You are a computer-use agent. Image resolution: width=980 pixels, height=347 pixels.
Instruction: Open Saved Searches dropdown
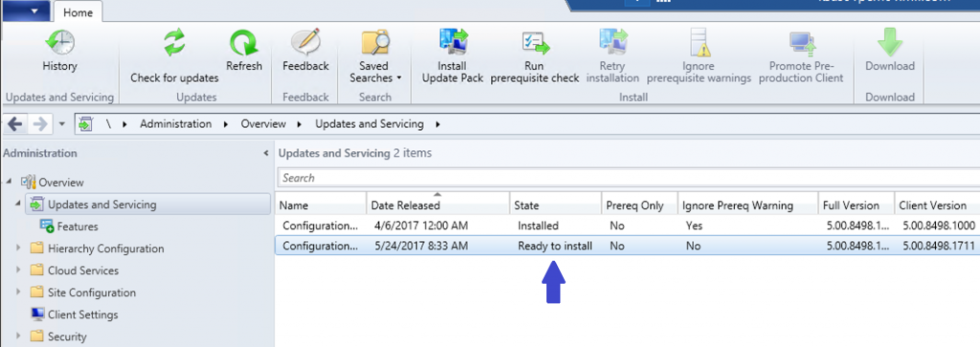pyautogui.click(x=375, y=56)
